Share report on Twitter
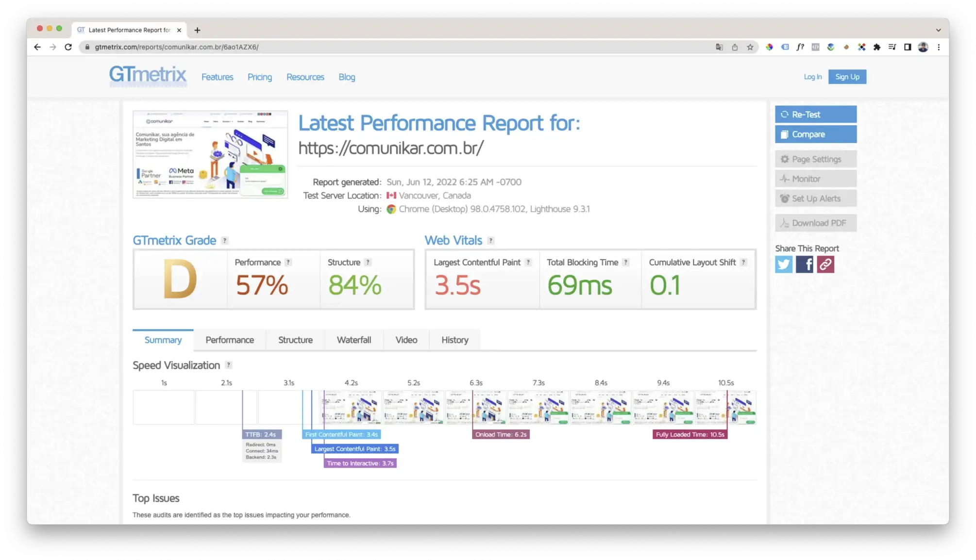Screen dimensions: 976x560 (783, 264)
